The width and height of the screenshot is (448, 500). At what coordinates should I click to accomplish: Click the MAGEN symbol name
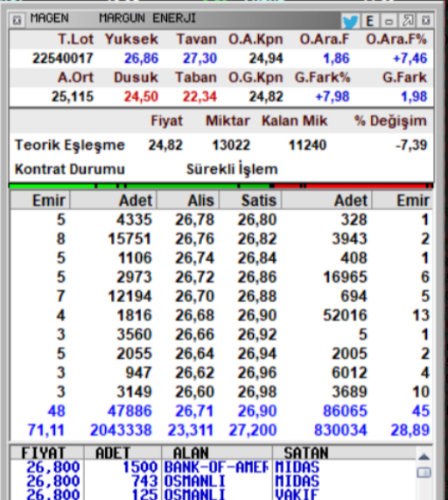49,18
